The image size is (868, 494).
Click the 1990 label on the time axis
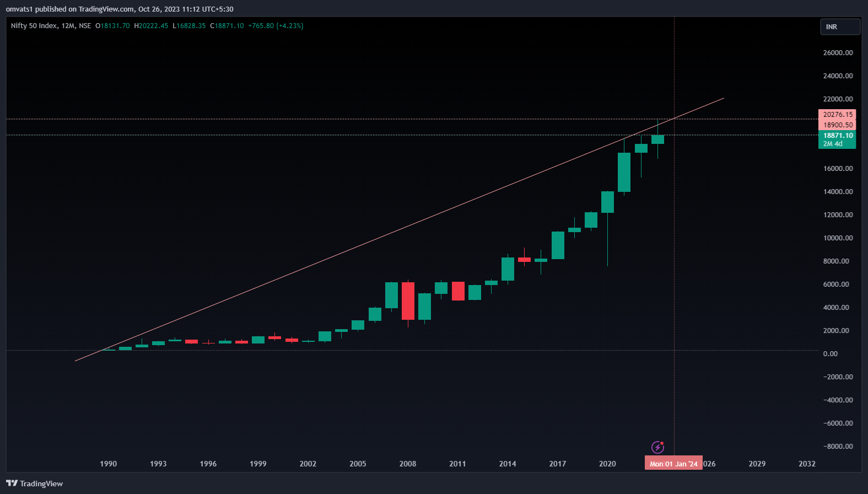(108, 464)
